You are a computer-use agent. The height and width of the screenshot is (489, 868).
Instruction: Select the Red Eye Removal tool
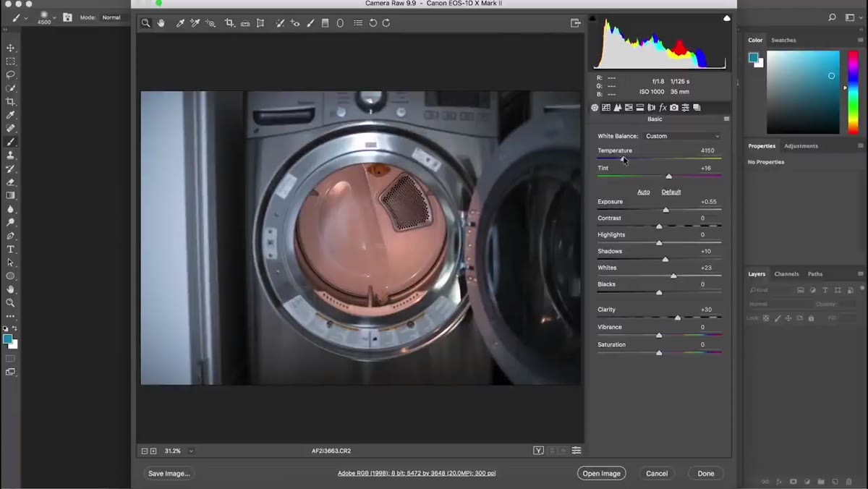[294, 23]
